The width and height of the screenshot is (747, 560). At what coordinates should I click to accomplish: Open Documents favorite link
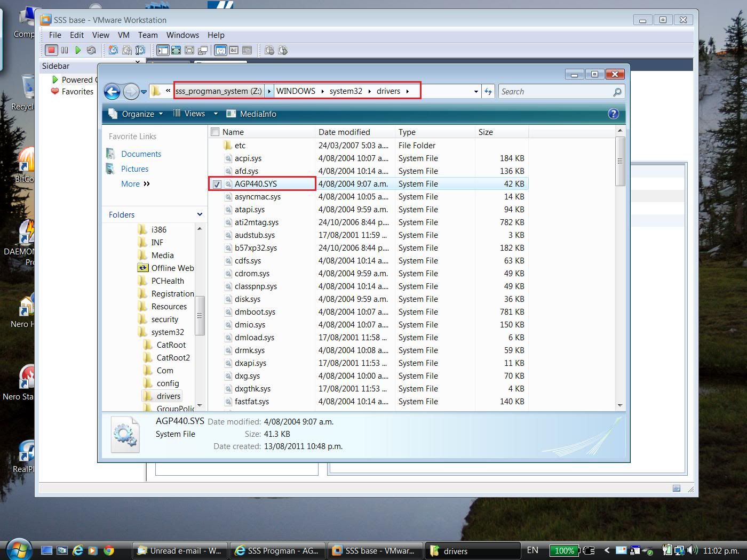[141, 154]
